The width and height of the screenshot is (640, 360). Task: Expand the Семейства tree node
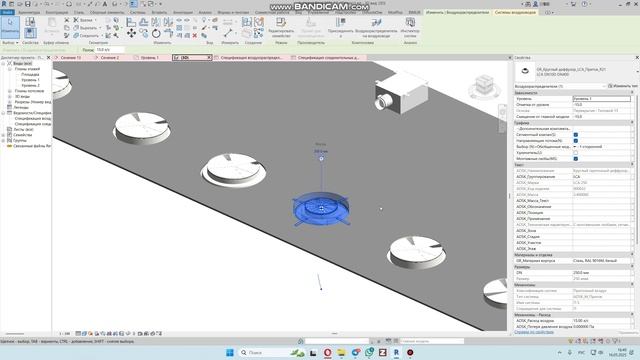[4, 135]
